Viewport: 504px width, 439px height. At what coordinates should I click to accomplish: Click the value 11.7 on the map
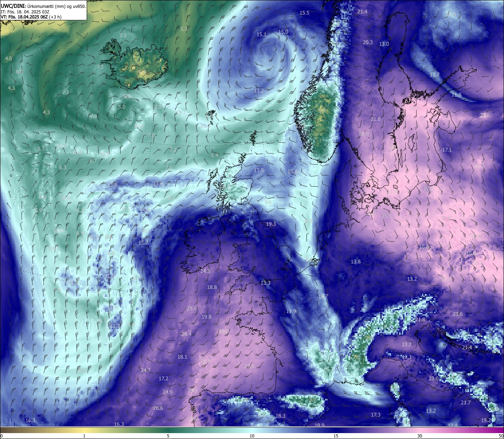click(x=434, y=75)
